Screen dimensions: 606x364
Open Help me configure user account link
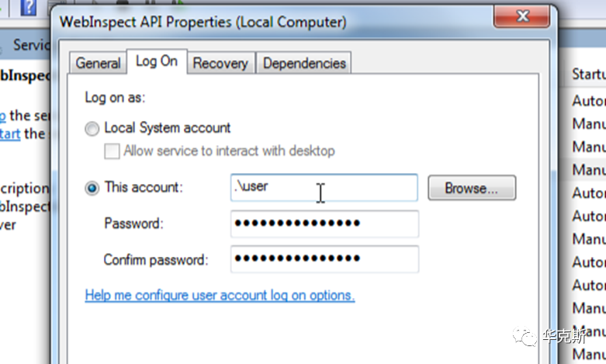coord(220,295)
